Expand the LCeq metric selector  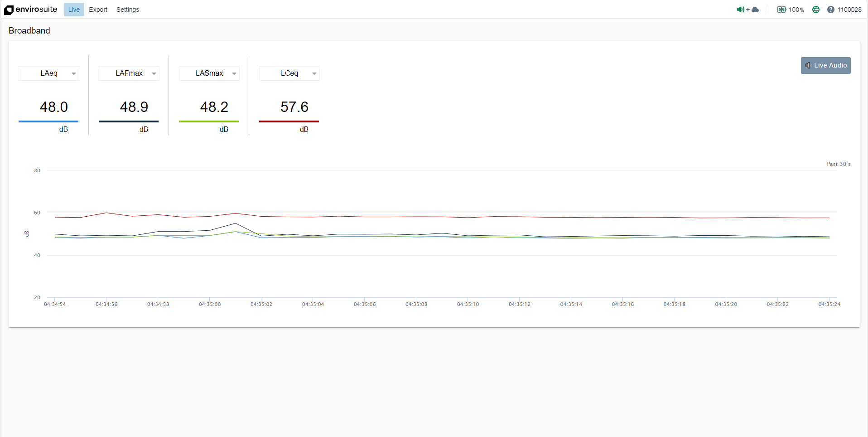[314, 73]
